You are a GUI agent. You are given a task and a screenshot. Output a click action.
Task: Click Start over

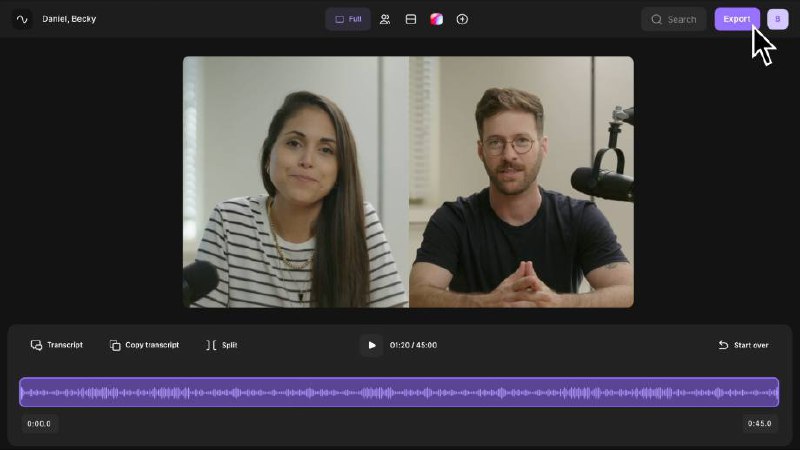[743, 345]
